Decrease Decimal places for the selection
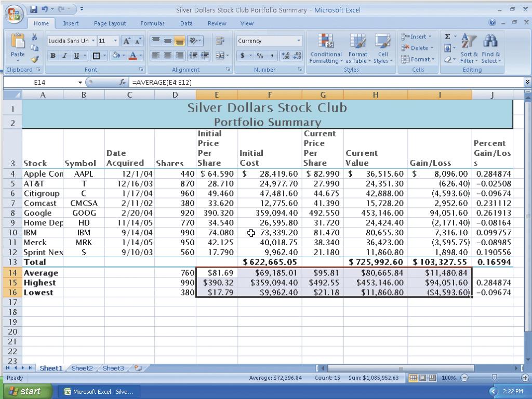Image resolution: width=532 pixels, height=399 pixels. pyautogui.click(x=297, y=56)
